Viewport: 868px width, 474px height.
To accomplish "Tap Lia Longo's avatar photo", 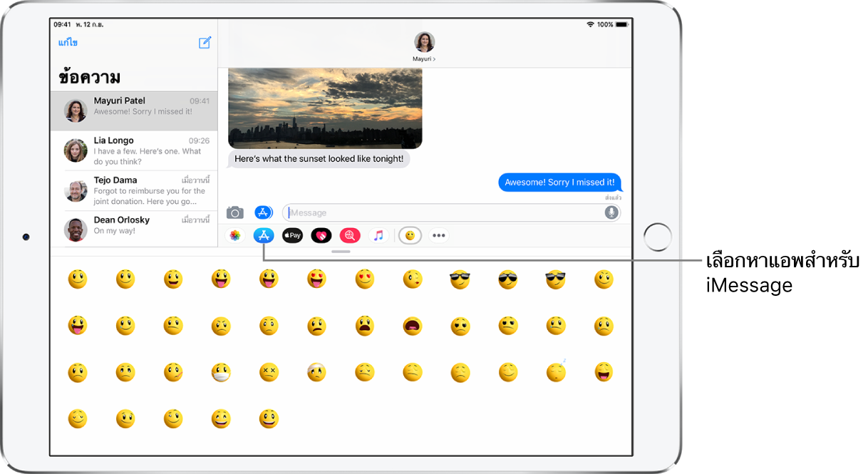I will click(76, 150).
